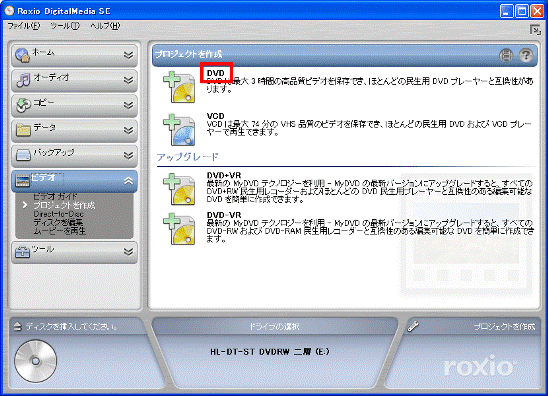Viewport: 548px width, 396px height.
Task: Select ムービーを再生 in video submenu
Action: pyautogui.click(x=59, y=231)
